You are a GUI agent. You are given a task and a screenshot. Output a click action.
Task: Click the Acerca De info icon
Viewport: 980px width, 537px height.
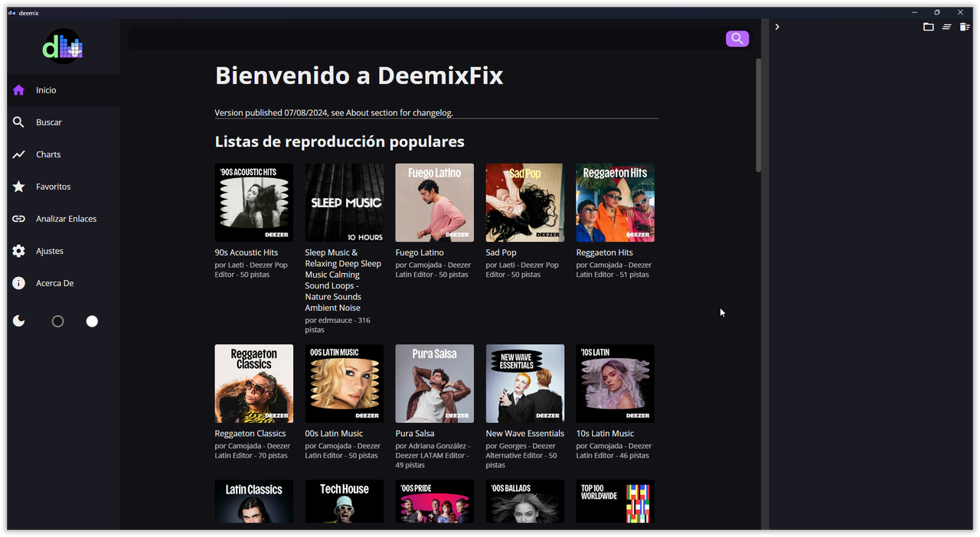pos(19,283)
